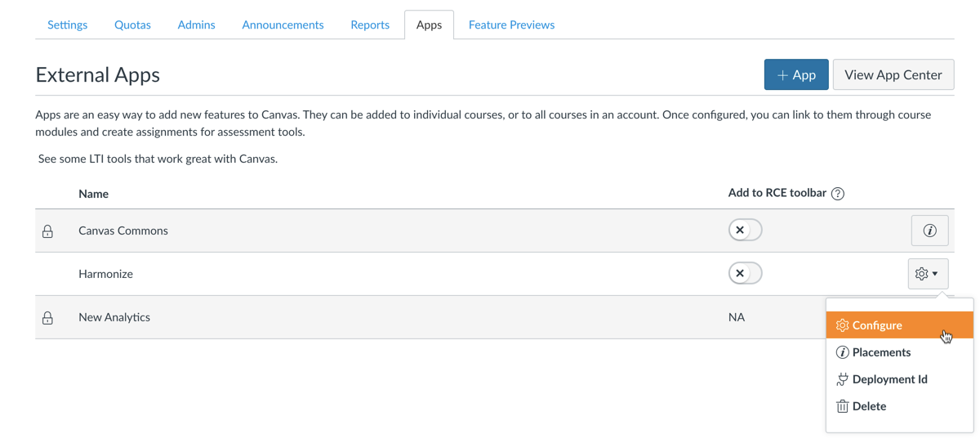Image resolution: width=980 pixels, height=439 pixels.
Task: Click the help icon next to RCE toolbar
Action: 837,194
